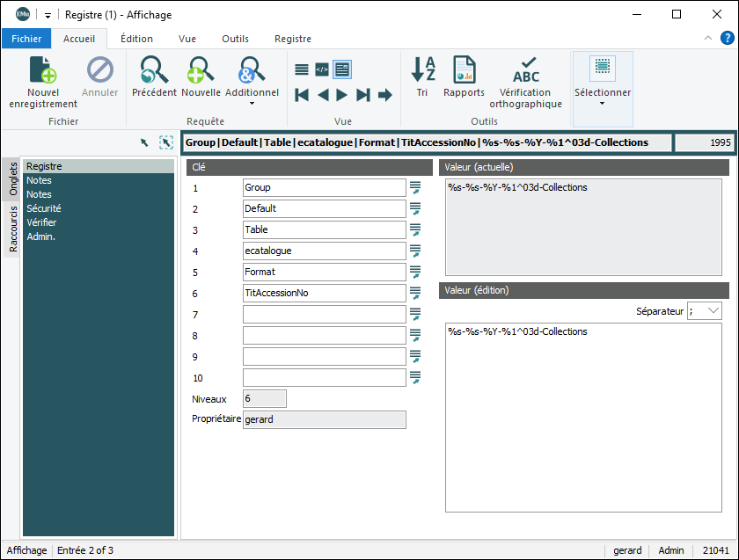Select Sécurité in the tab list
This screenshot has height=560, width=739.
pyautogui.click(x=43, y=208)
